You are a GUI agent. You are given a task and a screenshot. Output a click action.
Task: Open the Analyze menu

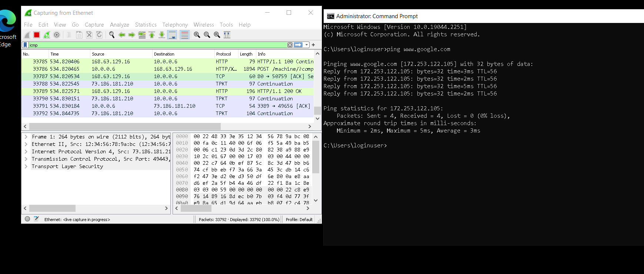tap(120, 25)
